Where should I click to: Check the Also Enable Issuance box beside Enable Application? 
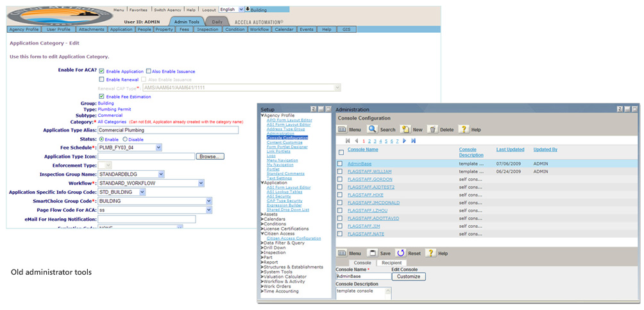[x=149, y=71]
